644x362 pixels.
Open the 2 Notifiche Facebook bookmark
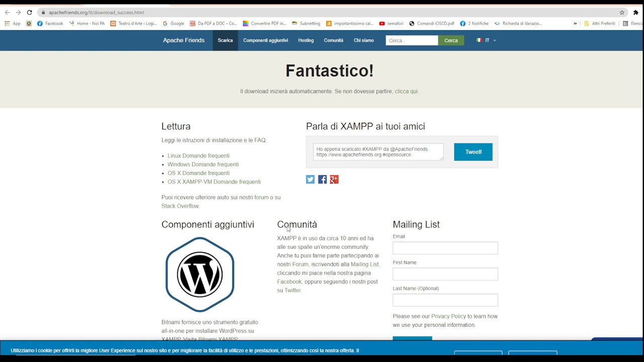(x=474, y=24)
